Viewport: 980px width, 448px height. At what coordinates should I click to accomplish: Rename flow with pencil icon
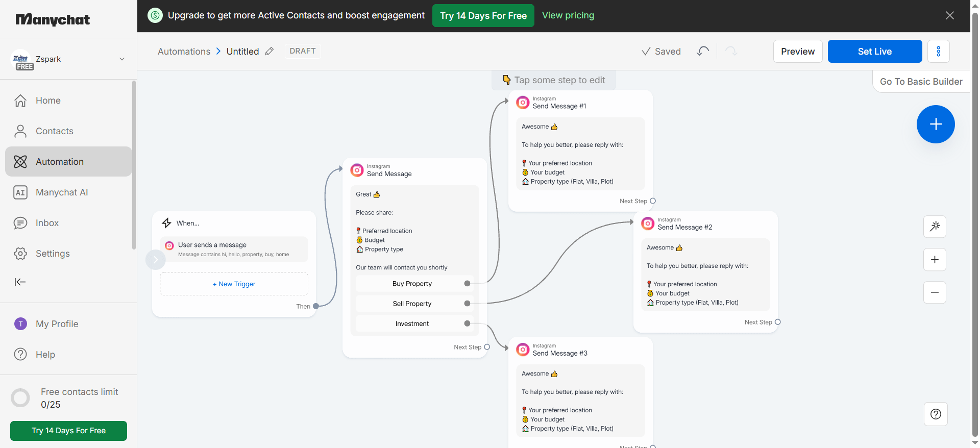[x=269, y=51]
